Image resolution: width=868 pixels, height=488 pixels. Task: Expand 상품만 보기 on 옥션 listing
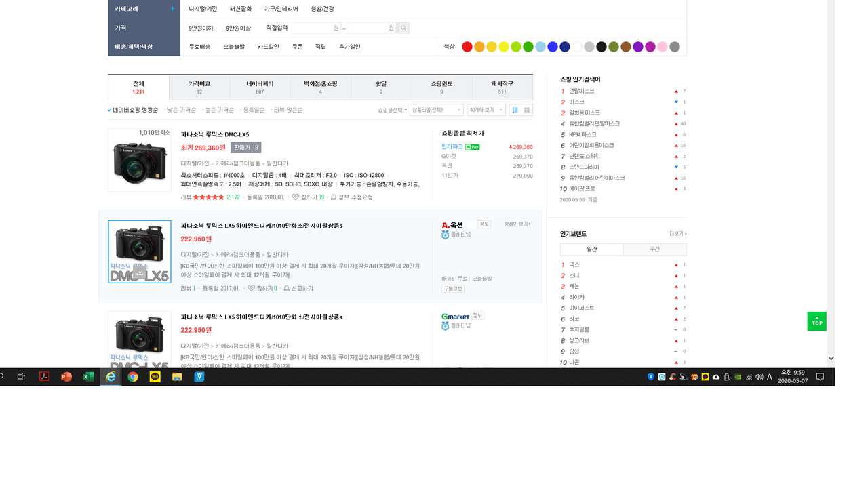pyautogui.click(x=517, y=224)
